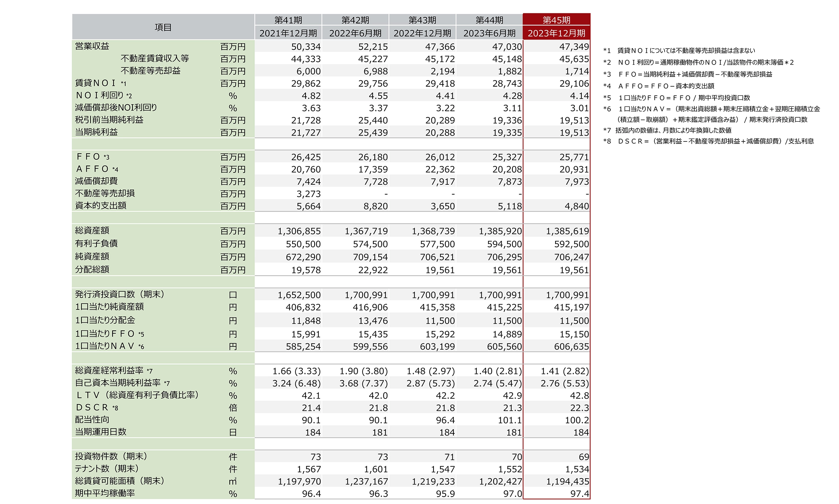This screenshot has width=839, height=504.
Task: Click the 期中平均稼働率 row label
Action: point(105,493)
